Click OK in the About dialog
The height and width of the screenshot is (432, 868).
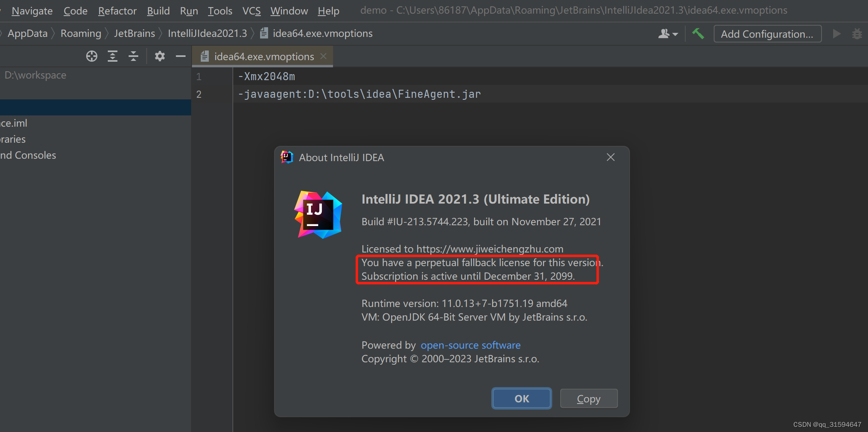coord(522,398)
